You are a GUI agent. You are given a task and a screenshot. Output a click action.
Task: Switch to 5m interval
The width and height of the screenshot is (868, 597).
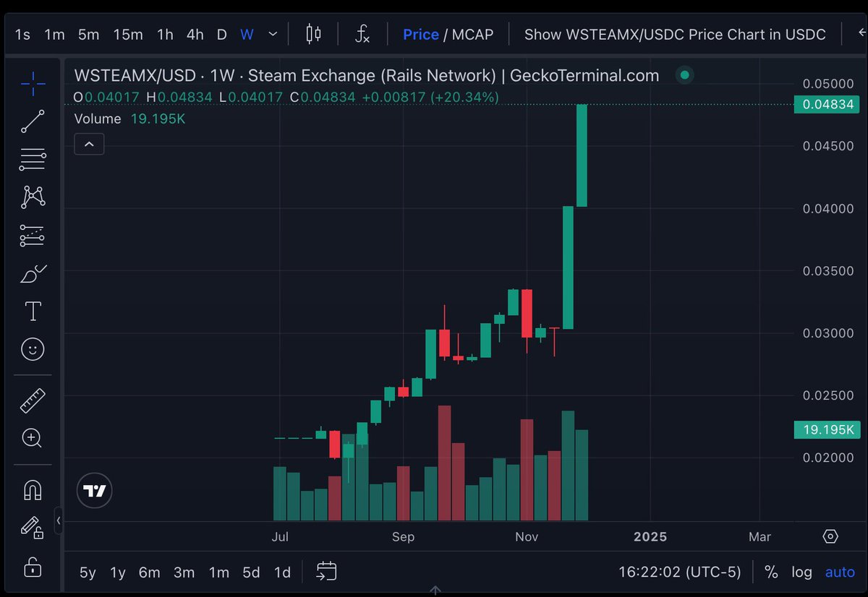click(x=88, y=34)
